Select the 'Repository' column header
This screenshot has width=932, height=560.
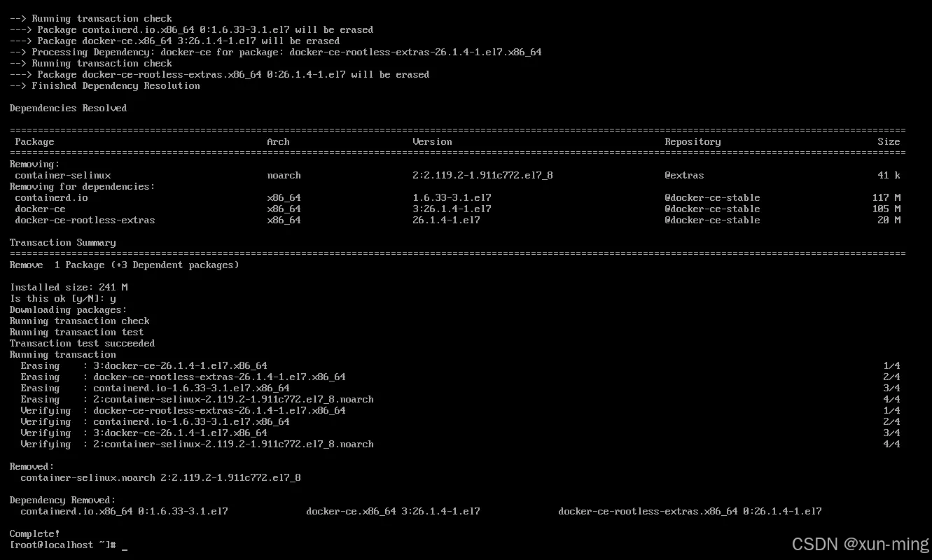click(693, 141)
